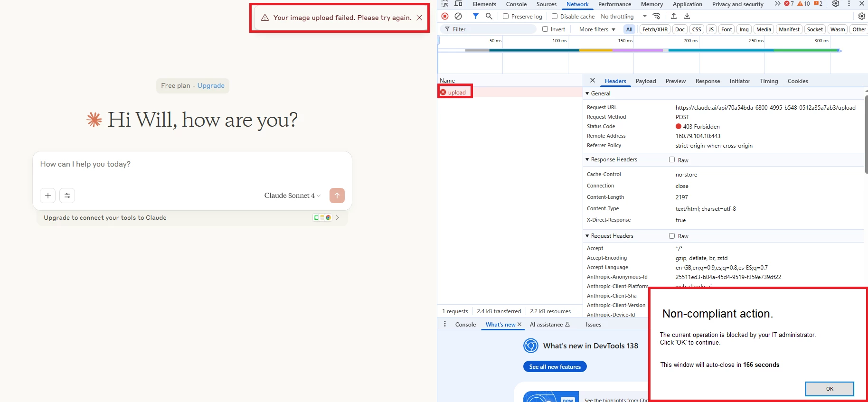Dismiss the image upload failed notification
Image resolution: width=868 pixels, height=402 pixels.
coord(419,18)
